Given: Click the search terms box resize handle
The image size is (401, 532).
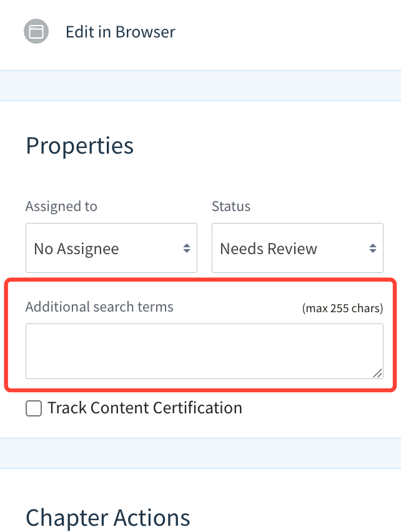Looking at the screenshot, I should [377, 373].
